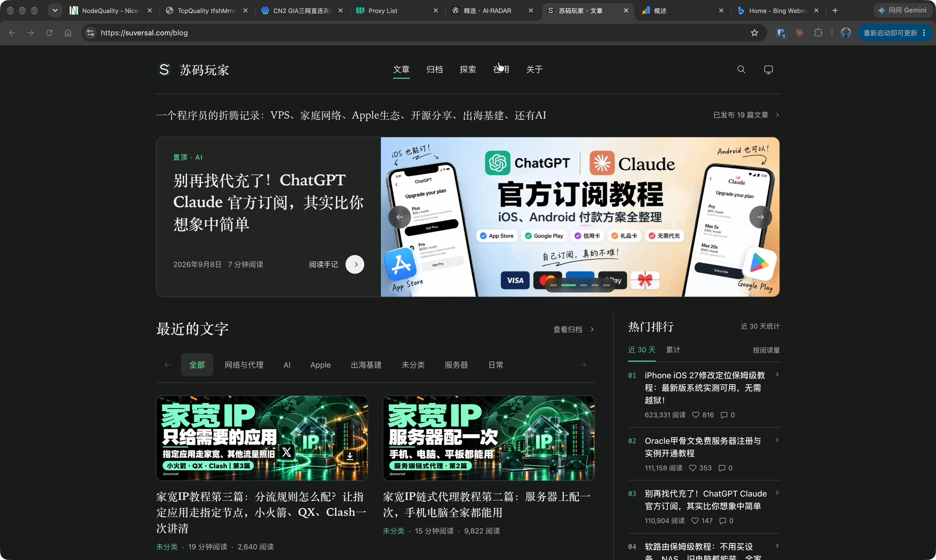The image size is (936, 560).
Task: Open the 问问 Gemini button
Action: 902,10
